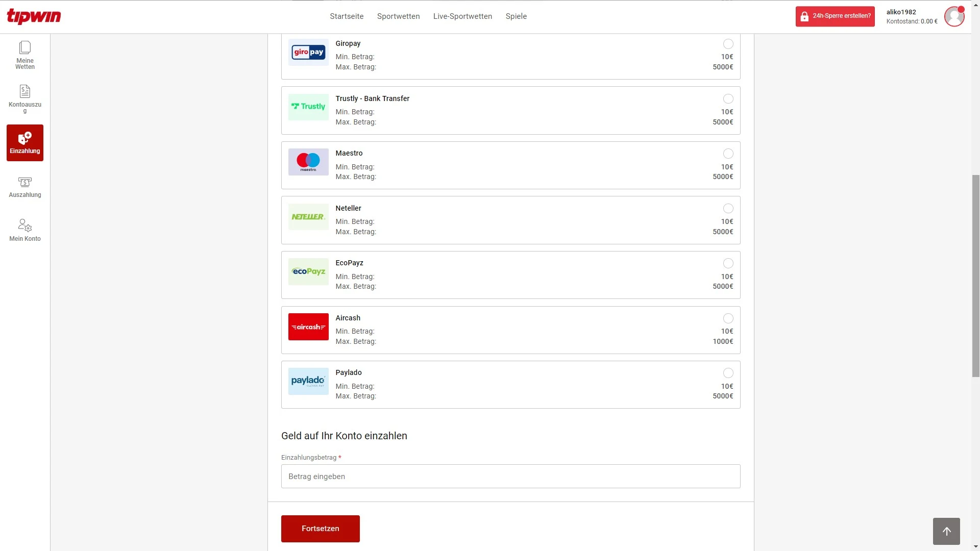
Task: Click the aliko1982 username
Action: tap(901, 12)
